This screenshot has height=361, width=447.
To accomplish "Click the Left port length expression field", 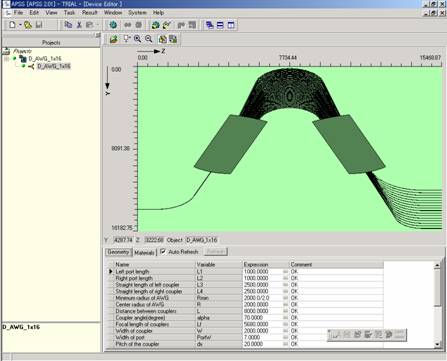I will 263,272.
